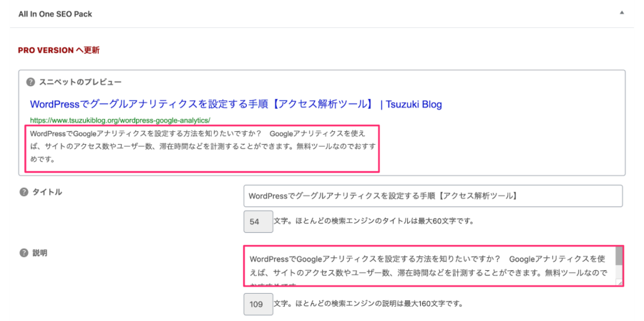644x321 pixels.
Task: Click the タイトル field label
Action: (x=47, y=192)
